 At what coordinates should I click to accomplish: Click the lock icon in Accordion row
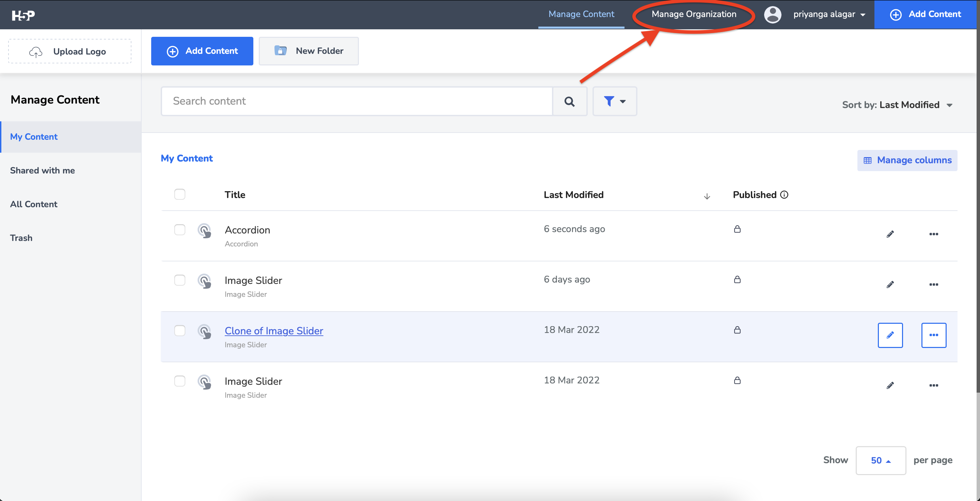tap(737, 229)
